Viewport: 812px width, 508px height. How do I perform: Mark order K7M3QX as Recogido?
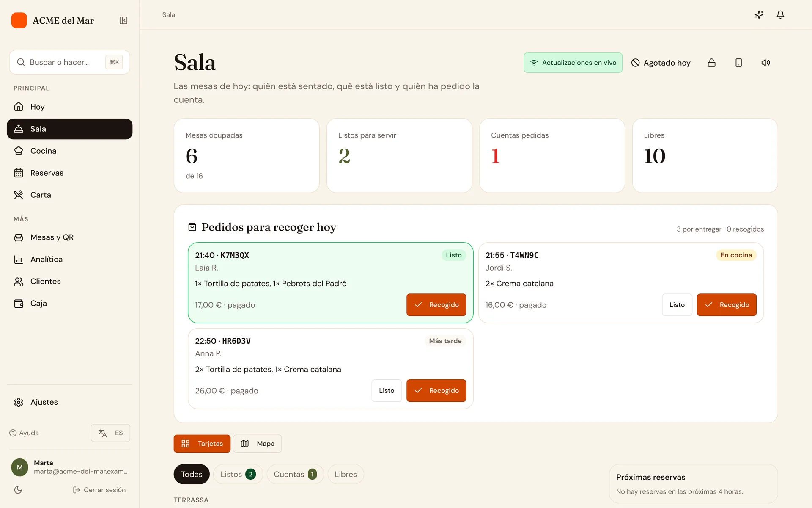436,305
